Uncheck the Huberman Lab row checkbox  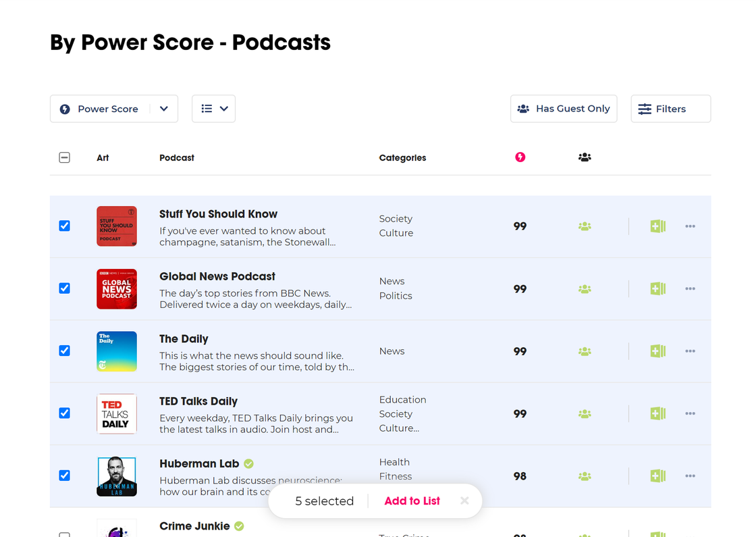(64, 476)
